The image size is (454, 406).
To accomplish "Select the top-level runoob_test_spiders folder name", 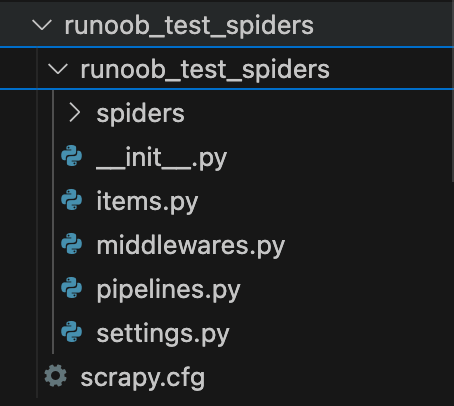I will 189,26.
